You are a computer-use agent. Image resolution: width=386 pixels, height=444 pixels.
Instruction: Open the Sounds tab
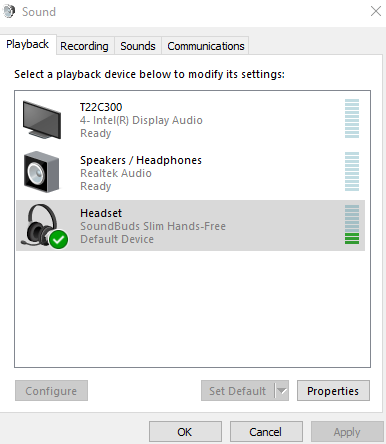pyautogui.click(x=138, y=46)
